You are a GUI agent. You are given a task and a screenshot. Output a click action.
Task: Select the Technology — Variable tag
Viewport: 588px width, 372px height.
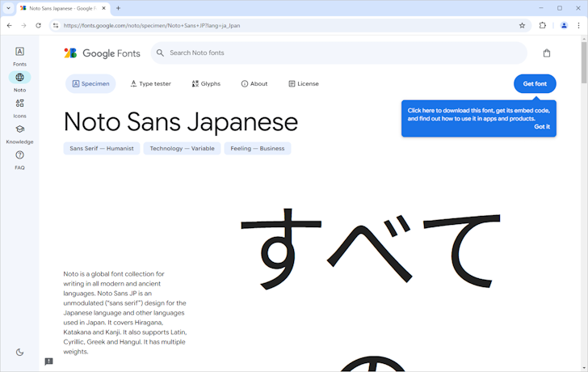point(183,149)
